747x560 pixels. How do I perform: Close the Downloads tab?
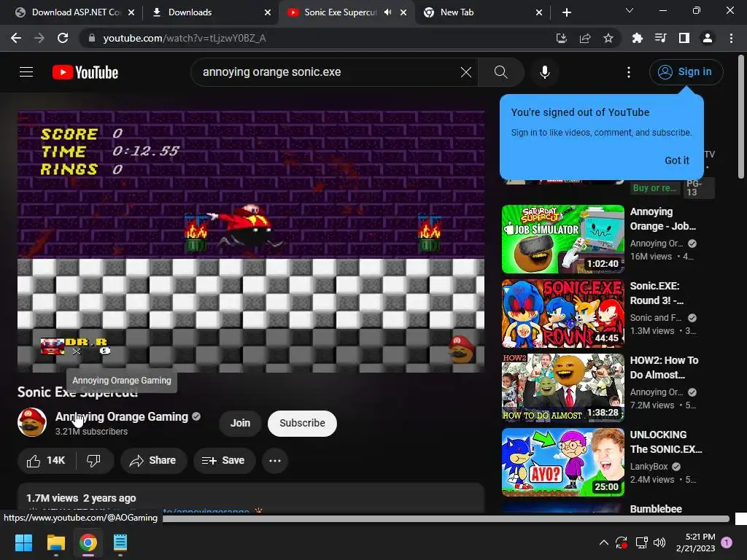[x=268, y=13]
